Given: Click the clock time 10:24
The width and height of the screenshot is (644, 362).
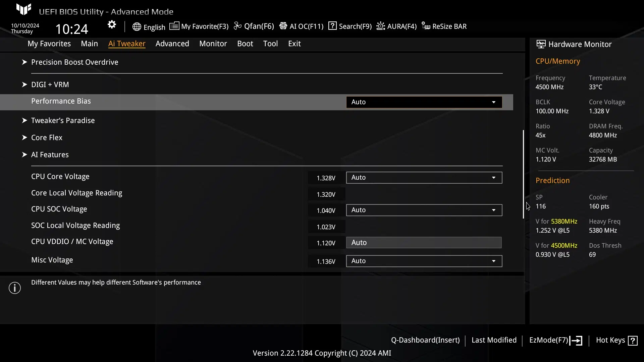Looking at the screenshot, I should (71, 29).
